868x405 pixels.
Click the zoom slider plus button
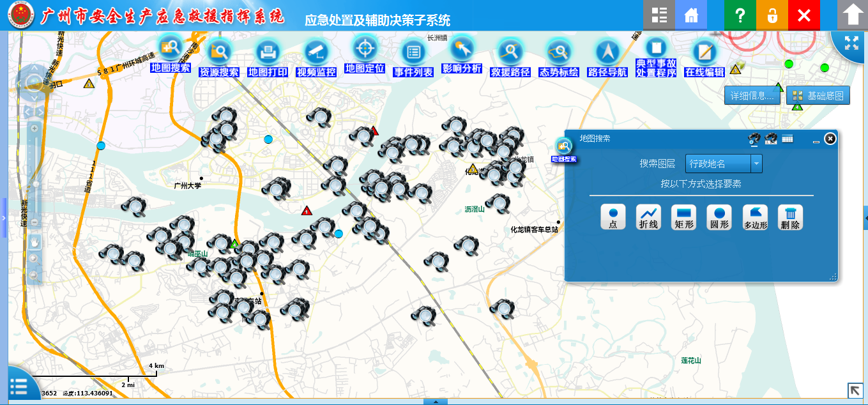click(34, 128)
